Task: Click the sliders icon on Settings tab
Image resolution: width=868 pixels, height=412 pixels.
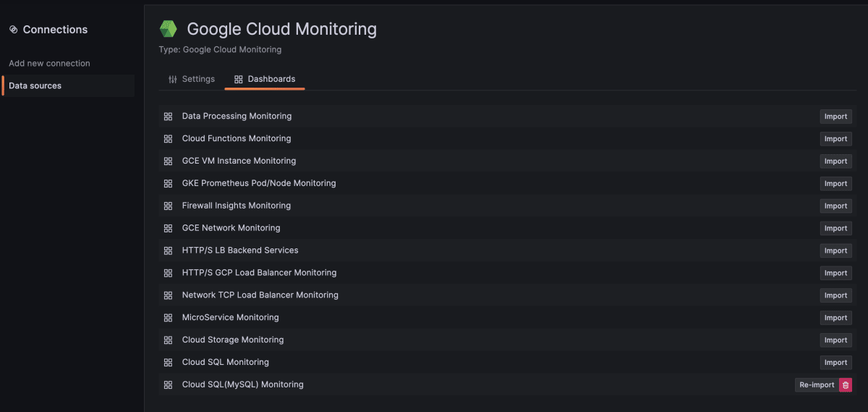Action: [x=172, y=80]
